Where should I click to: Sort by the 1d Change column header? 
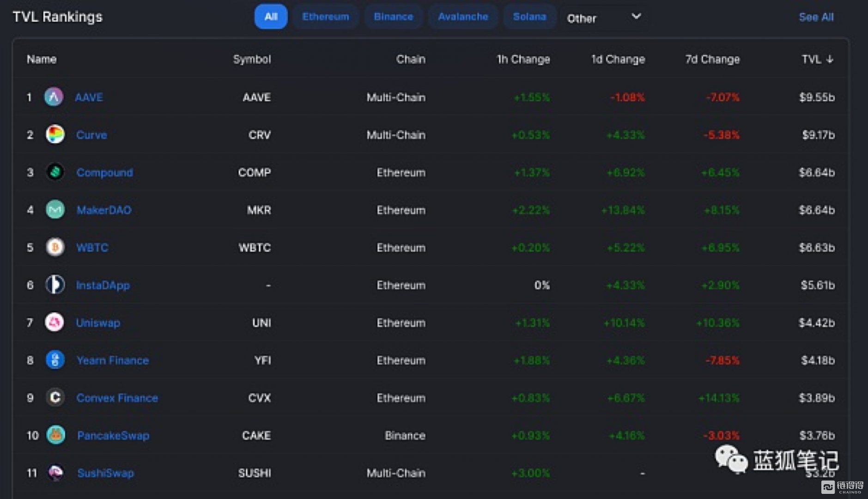click(x=618, y=59)
